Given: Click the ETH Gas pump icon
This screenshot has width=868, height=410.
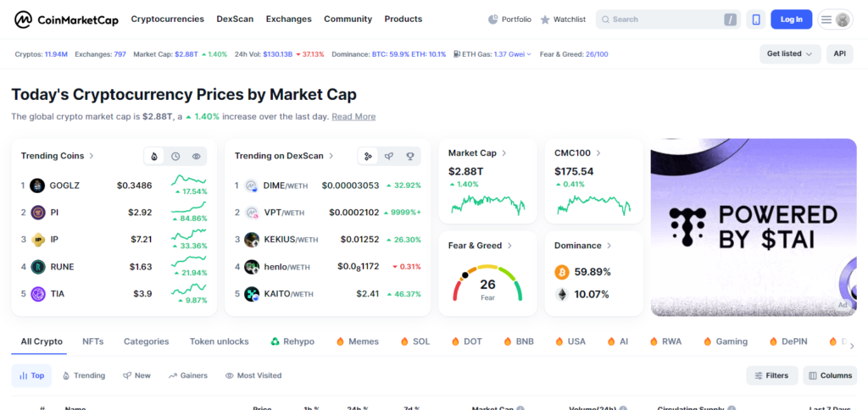Looking at the screenshot, I should click(457, 54).
